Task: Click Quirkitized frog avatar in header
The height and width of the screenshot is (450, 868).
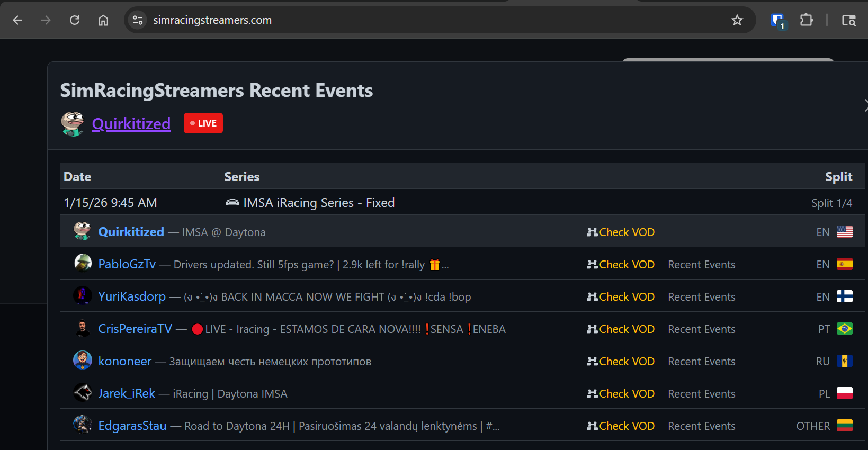Action: point(73,124)
